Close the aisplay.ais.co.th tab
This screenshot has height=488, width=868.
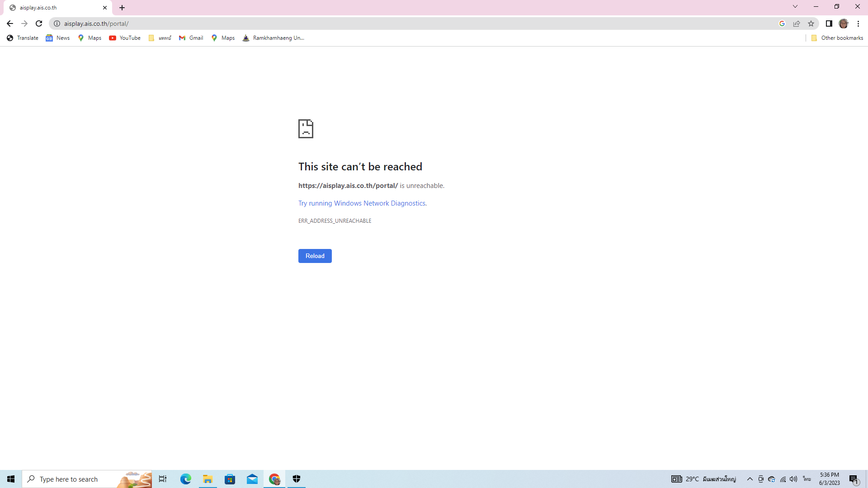(x=105, y=8)
